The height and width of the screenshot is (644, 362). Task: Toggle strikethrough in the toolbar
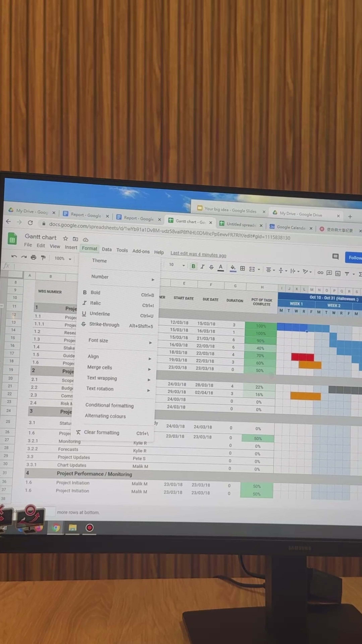pos(211,267)
